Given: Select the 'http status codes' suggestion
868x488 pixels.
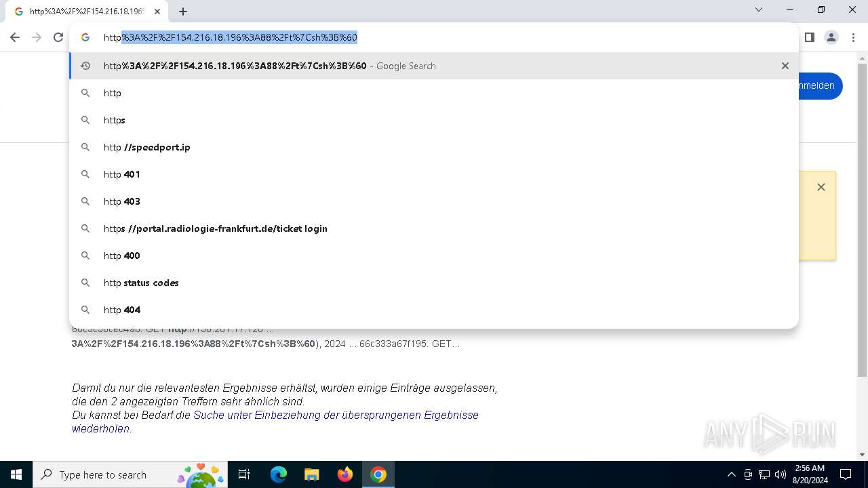Looking at the screenshot, I should click(434, 283).
